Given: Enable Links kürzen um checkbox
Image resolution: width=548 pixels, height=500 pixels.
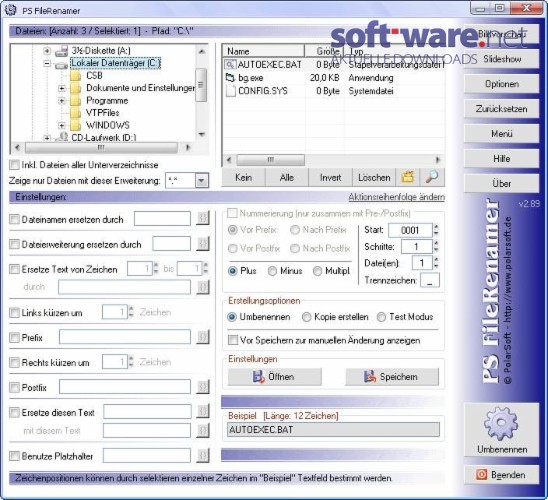Looking at the screenshot, I should click(x=14, y=312).
